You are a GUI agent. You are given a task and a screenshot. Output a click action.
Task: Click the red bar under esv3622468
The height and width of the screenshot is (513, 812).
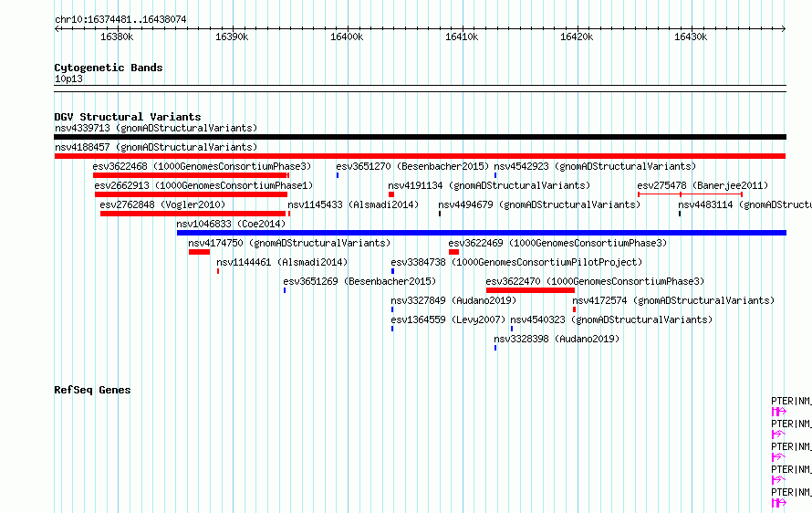click(x=191, y=175)
